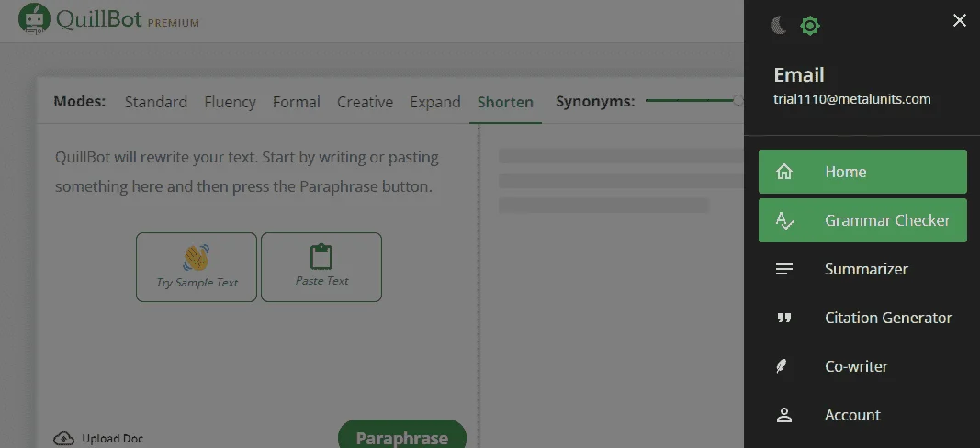Viewport: 980px width, 448px height.
Task: Click the Summarizer lines icon
Action: [x=783, y=269]
